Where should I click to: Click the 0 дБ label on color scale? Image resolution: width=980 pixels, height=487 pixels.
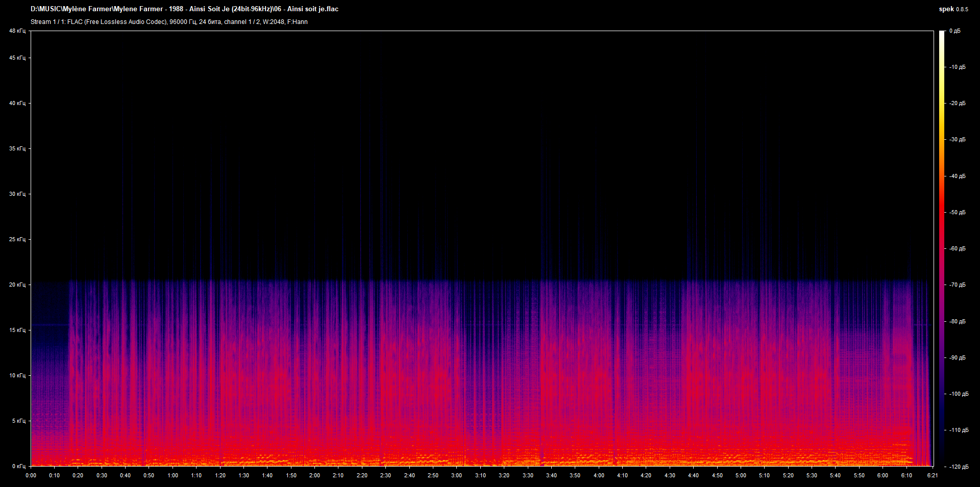(955, 31)
